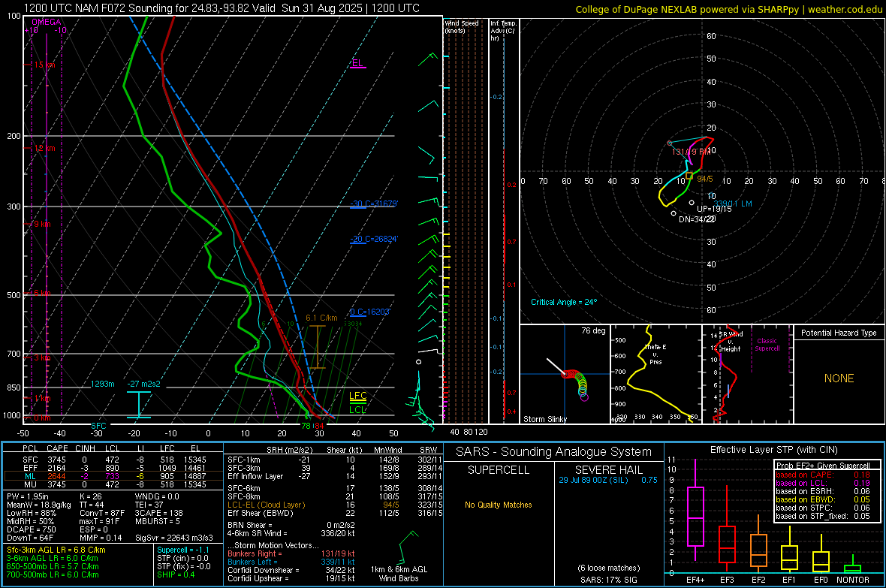Click the SHIP = 0.4 value
886x588 pixels.
pos(176,574)
